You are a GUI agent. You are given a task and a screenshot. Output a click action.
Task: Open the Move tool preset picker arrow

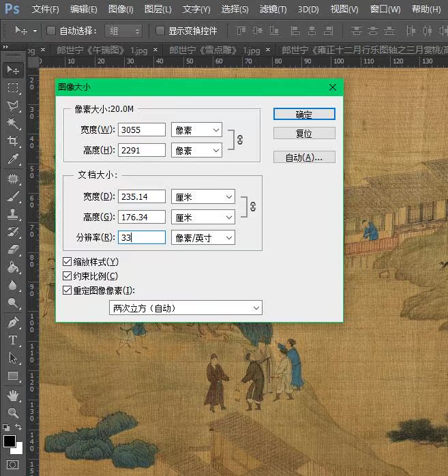pos(35,31)
